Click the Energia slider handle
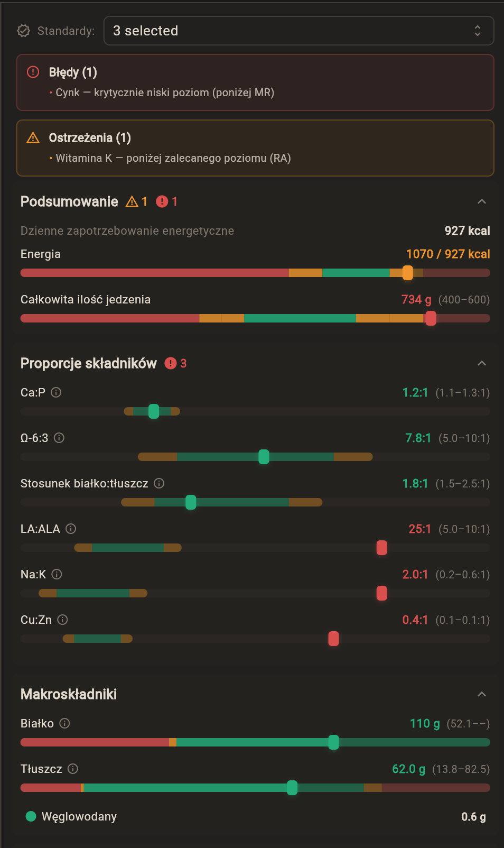This screenshot has width=504, height=848. pyautogui.click(x=407, y=272)
